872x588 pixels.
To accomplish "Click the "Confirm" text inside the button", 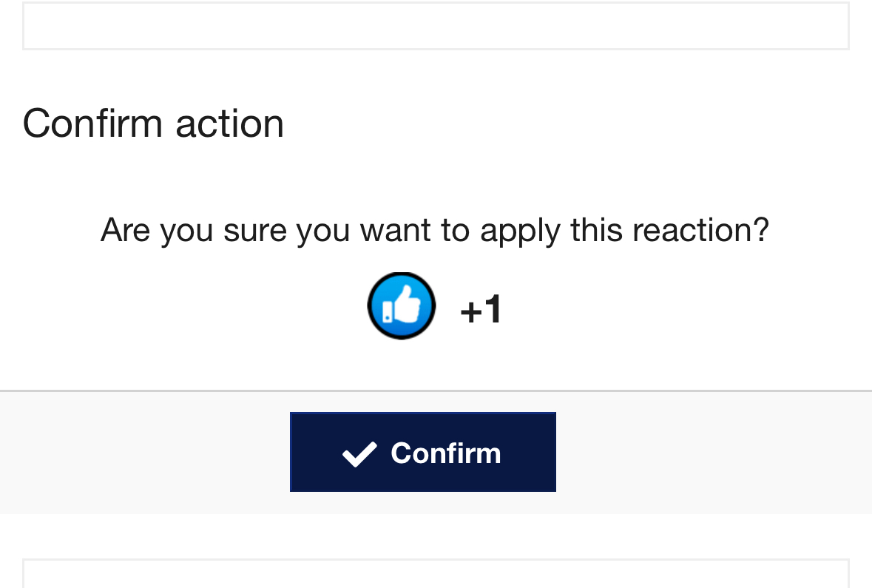I will coord(445,453).
